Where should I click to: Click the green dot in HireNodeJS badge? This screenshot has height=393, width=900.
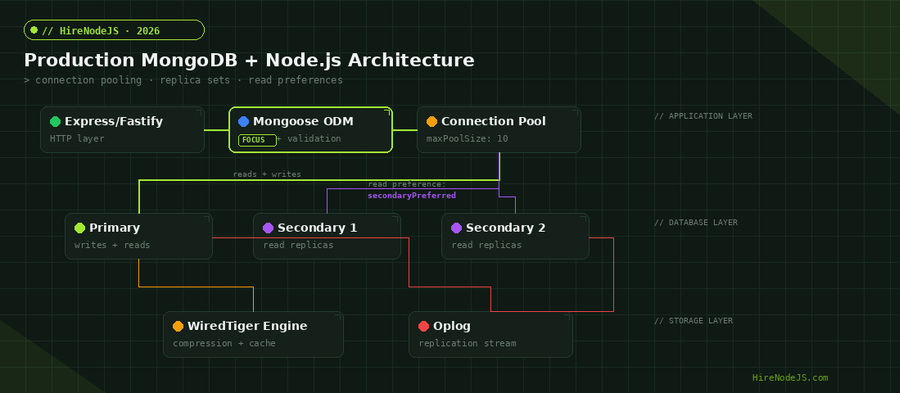tap(34, 30)
